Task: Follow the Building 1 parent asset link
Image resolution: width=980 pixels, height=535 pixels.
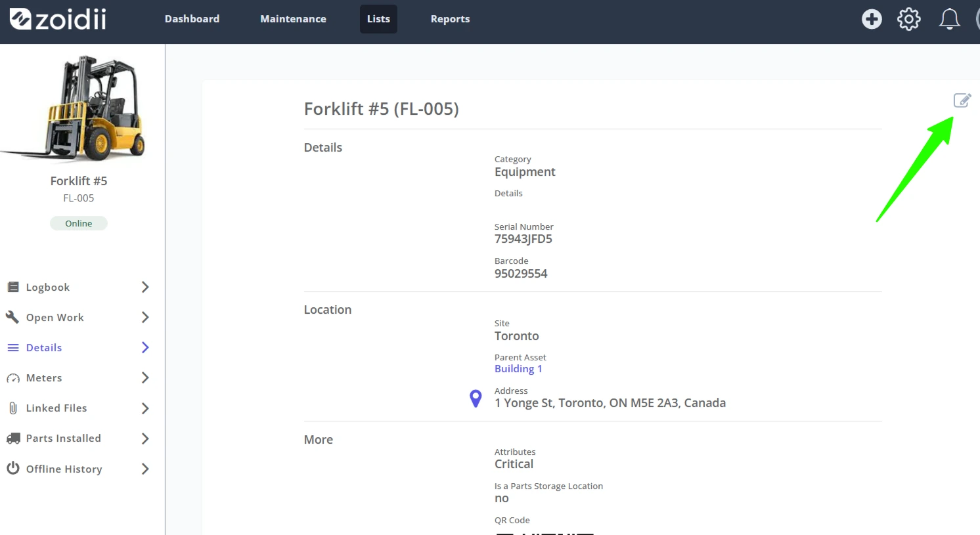Action: click(x=518, y=369)
